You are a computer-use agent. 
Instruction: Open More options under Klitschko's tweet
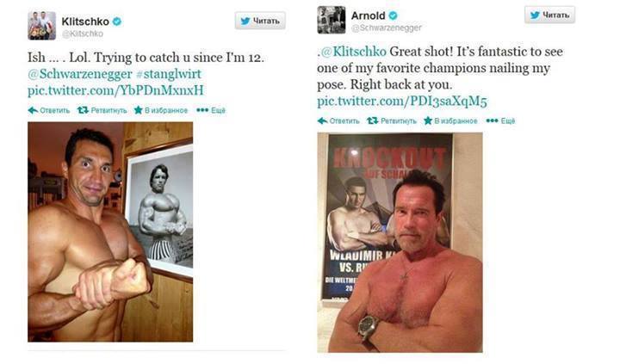(x=201, y=110)
